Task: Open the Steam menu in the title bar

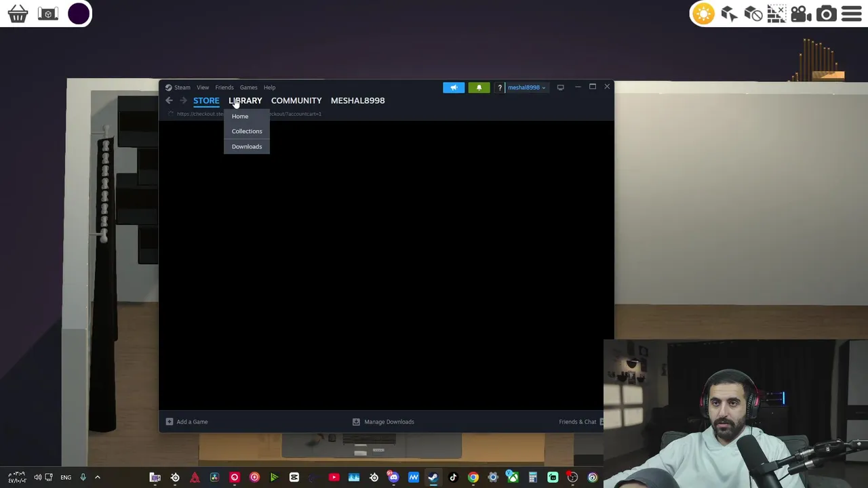Action: click(x=182, y=87)
